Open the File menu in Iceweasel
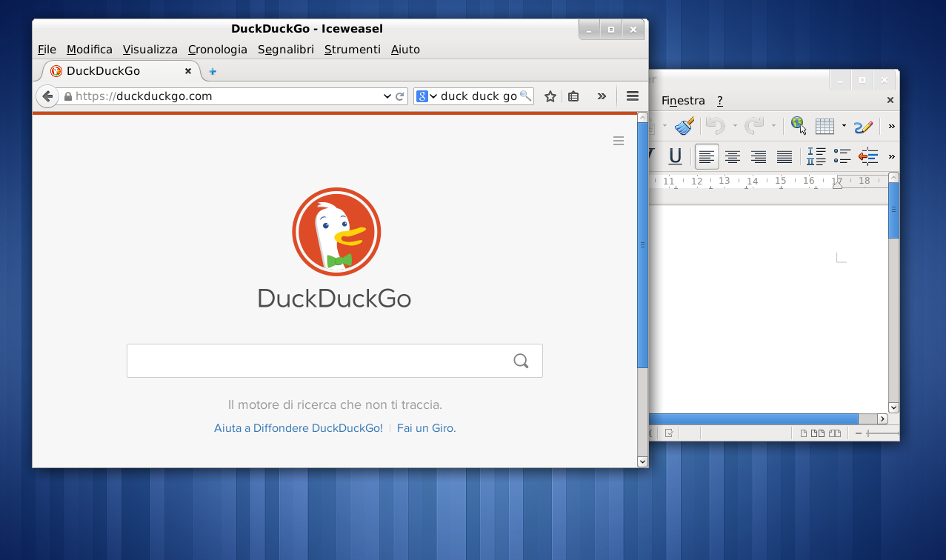The width and height of the screenshot is (946, 560). pos(47,50)
